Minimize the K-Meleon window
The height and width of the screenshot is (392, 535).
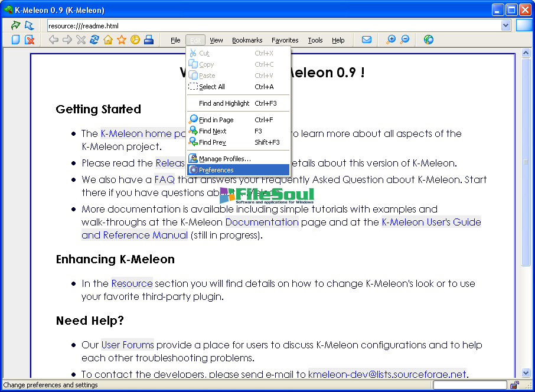tap(498, 10)
